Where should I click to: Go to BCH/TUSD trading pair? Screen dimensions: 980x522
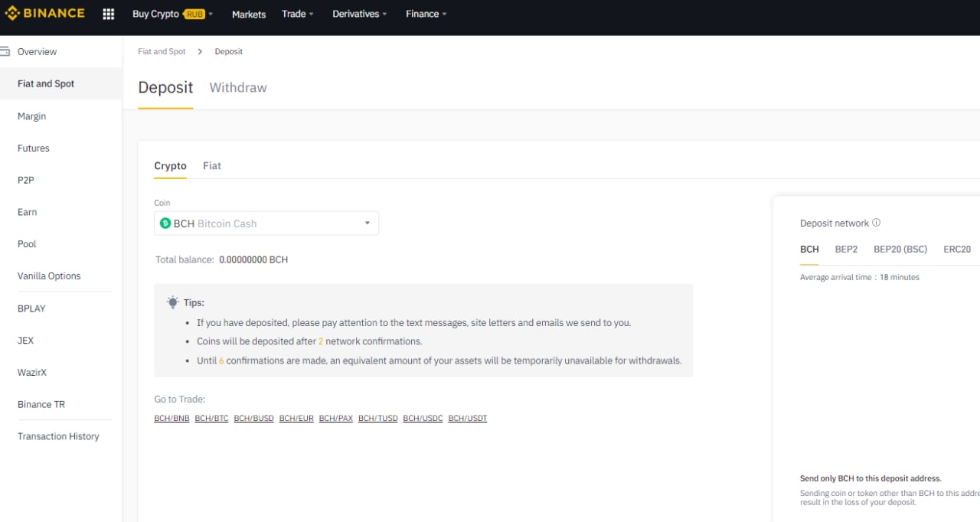coord(378,418)
